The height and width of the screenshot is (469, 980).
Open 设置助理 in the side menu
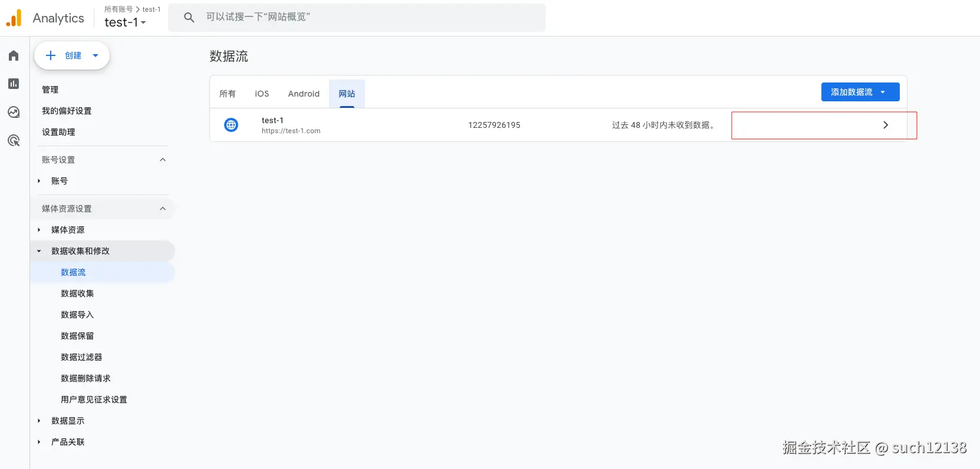(58, 132)
